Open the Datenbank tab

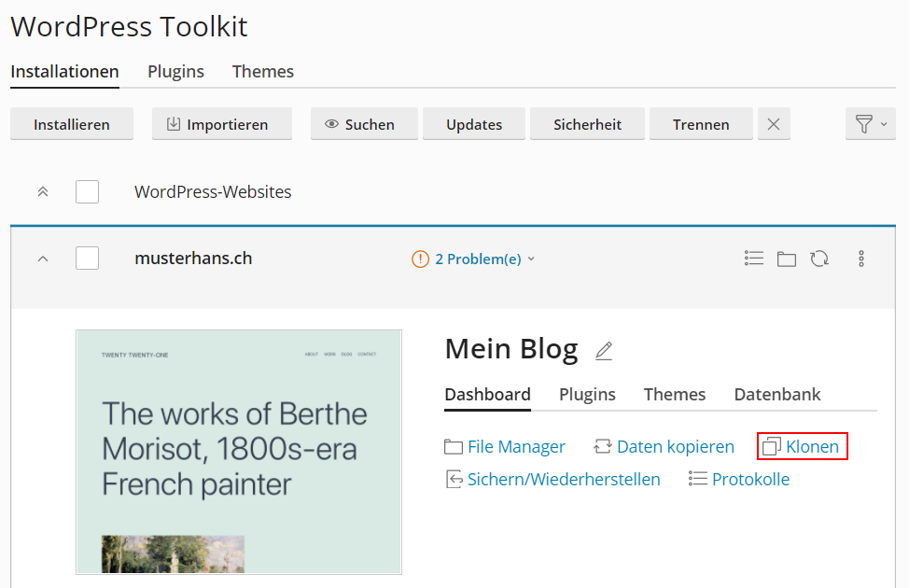[777, 394]
